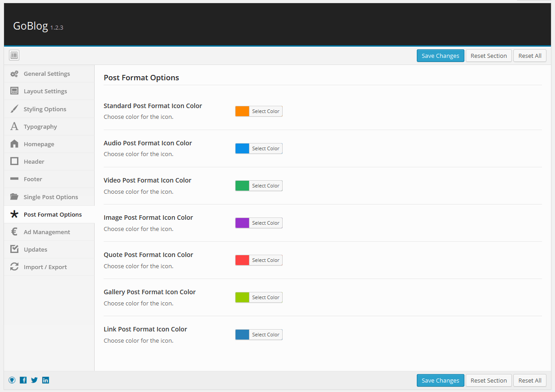Open the LinkedIn icon in the footer
Viewport: 555px width, 392px height.
46,380
